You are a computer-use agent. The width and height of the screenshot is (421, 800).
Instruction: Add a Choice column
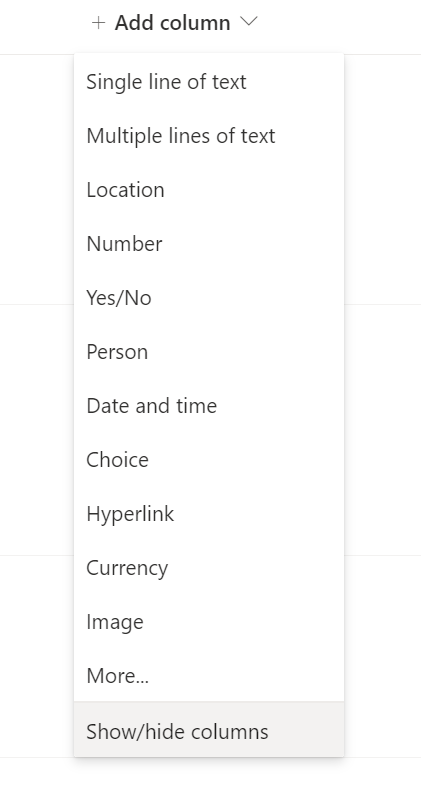point(209,460)
